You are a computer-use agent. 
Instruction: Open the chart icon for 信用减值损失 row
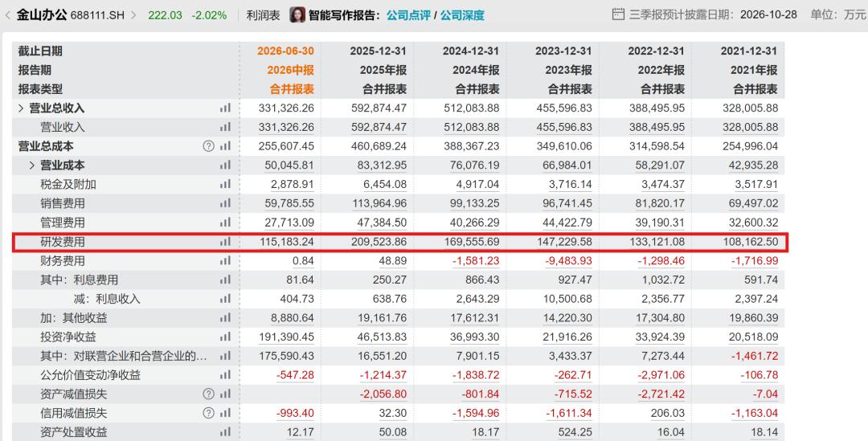225,413
